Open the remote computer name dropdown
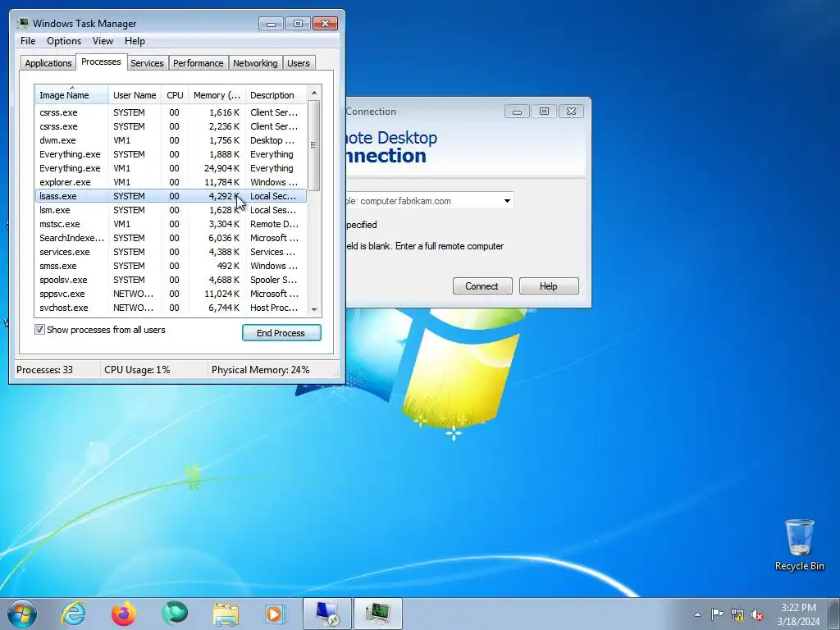Viewport: 840px width, 630px height. (507, 201)
